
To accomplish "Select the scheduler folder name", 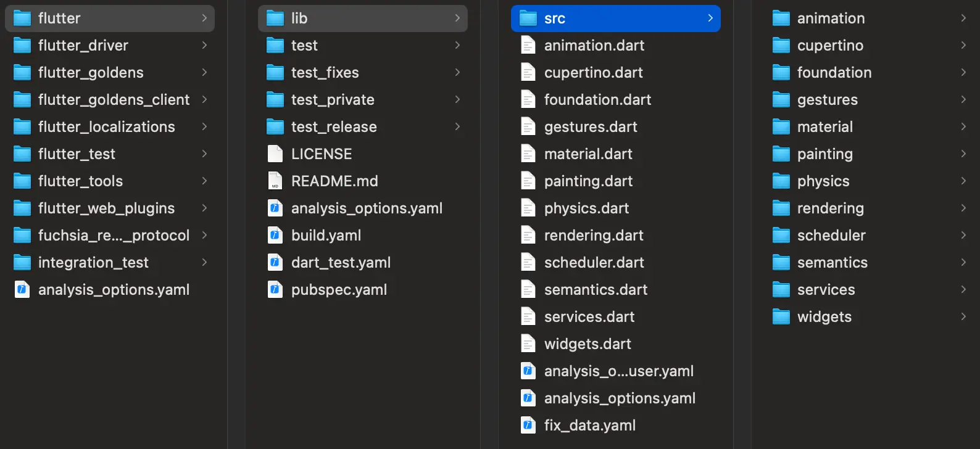I will click(831, 236).
